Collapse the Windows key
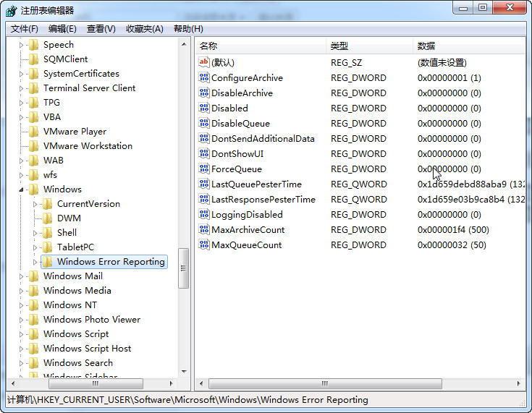 21,190
